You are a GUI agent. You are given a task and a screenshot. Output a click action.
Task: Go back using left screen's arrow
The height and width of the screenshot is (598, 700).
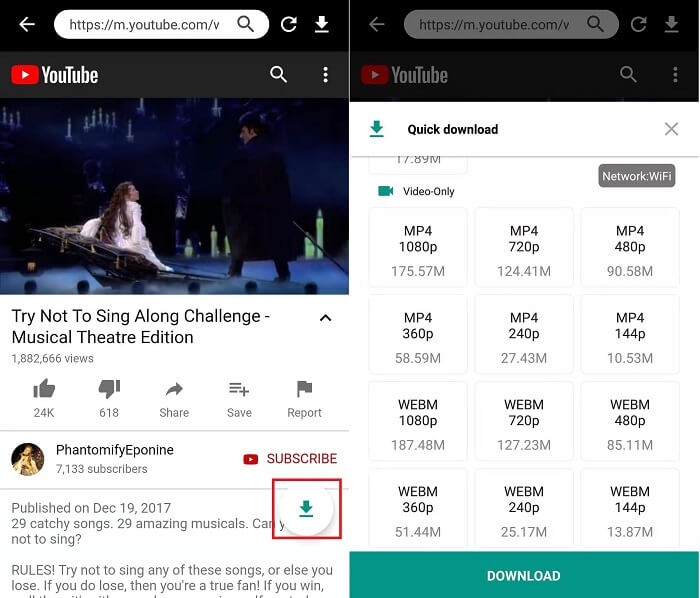pyautogui.click(x=27, y=24)
